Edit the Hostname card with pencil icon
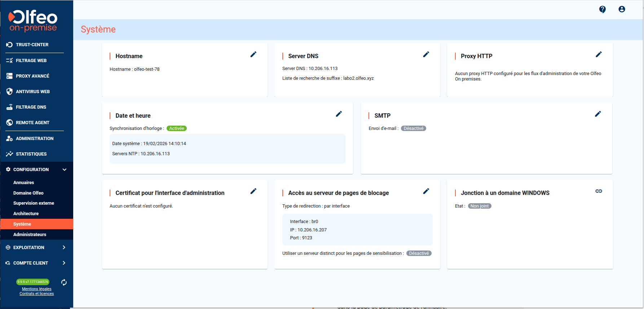 tap(253, 55)
